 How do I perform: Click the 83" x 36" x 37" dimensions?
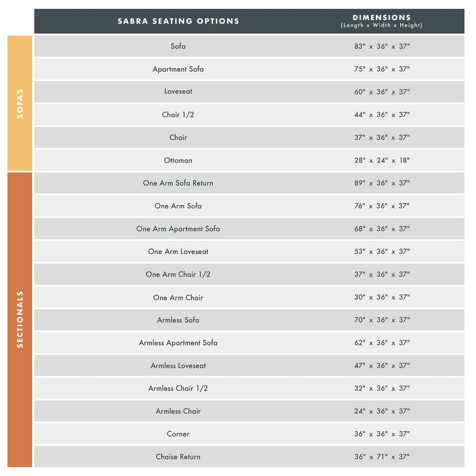pyautogui.click(x=382, y=46)
